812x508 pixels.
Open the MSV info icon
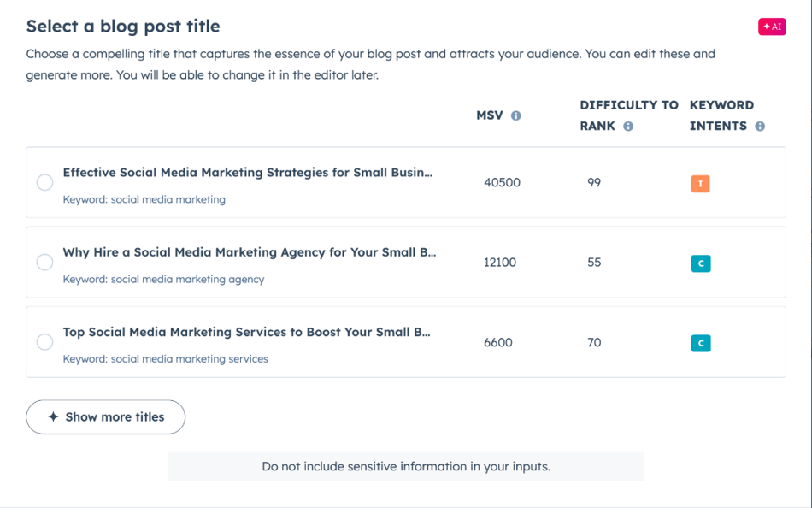click(x=515, y=115)
